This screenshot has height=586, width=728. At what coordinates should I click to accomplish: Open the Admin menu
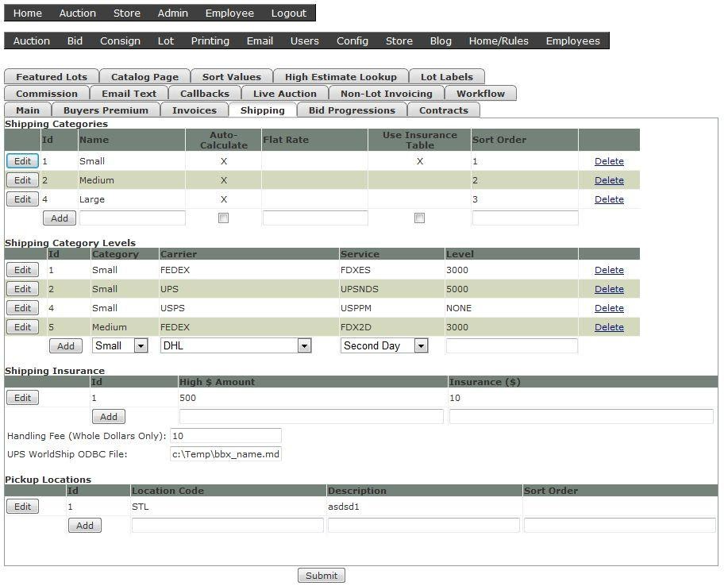[173, 13]
